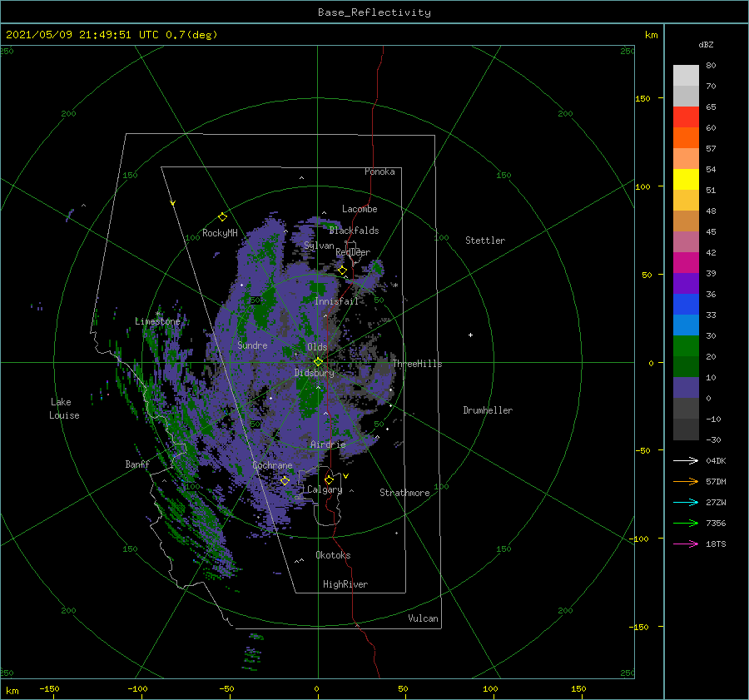Click the white plus marker north of Drumheller

tap(470, 335)
